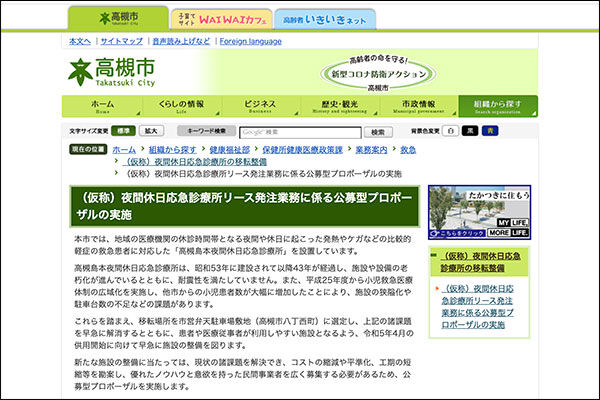Set text size to 標準
The width and height of the screenshot is (600, 400).
click(x=123, y=131)
